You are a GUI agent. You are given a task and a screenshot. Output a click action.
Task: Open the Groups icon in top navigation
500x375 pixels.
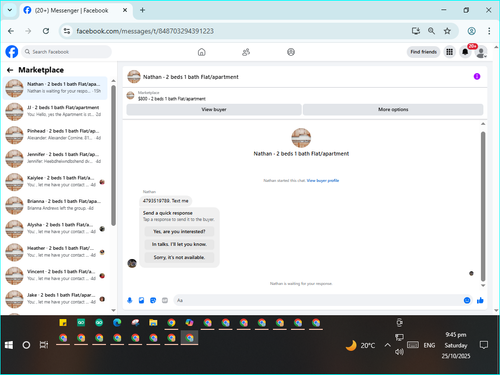[x=291, y=52]
